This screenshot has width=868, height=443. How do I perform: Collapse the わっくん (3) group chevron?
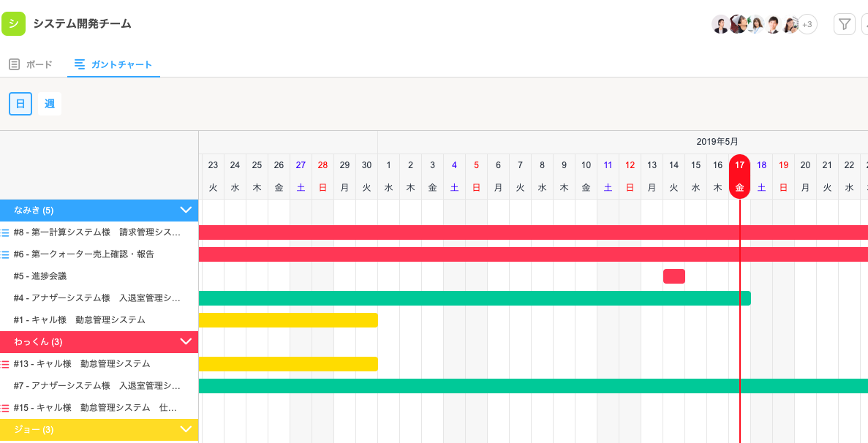(x=186, y=342)
